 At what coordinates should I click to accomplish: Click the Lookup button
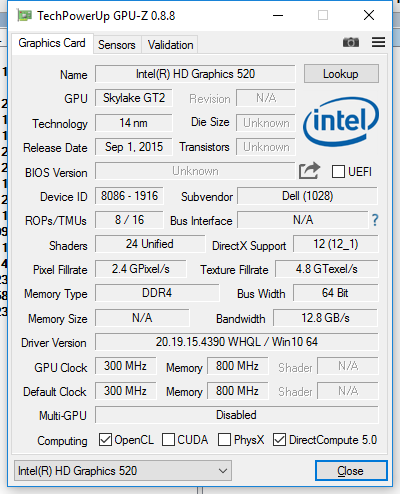(341, 74)
